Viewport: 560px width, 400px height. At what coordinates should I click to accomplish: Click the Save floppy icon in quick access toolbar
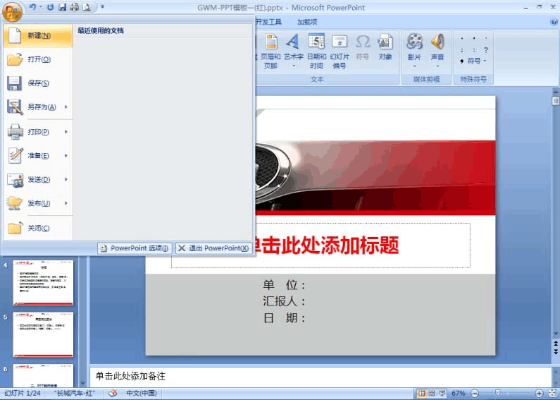pyautogui.click(x=62, y=7)
